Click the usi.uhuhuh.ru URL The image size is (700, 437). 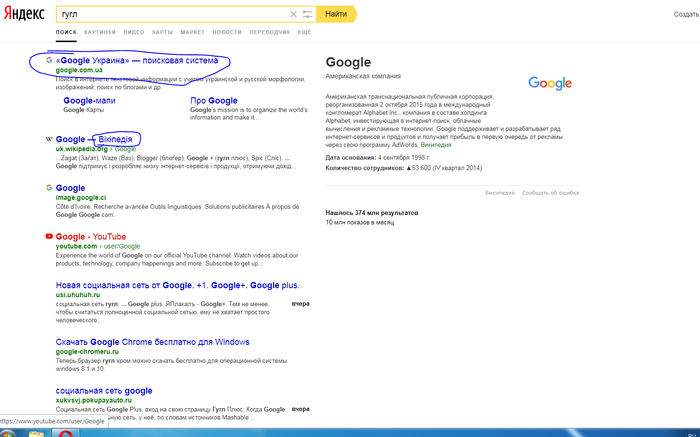78,295
